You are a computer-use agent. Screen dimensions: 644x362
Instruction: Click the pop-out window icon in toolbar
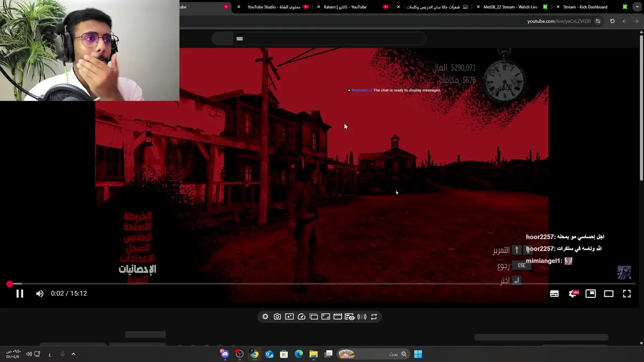313,317
